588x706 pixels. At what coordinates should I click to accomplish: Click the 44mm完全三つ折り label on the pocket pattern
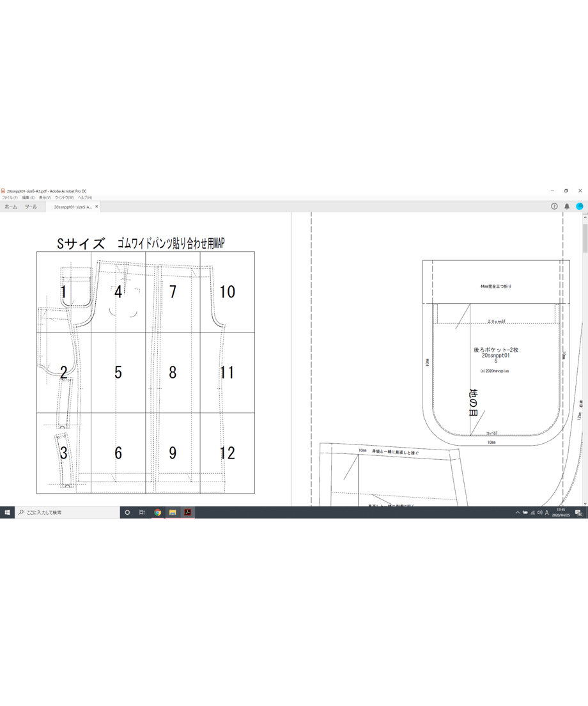click(496, 286)
